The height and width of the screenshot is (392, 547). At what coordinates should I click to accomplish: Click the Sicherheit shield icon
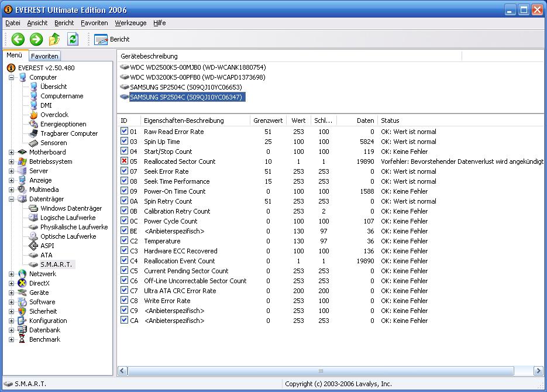click(x=22, y=311)
